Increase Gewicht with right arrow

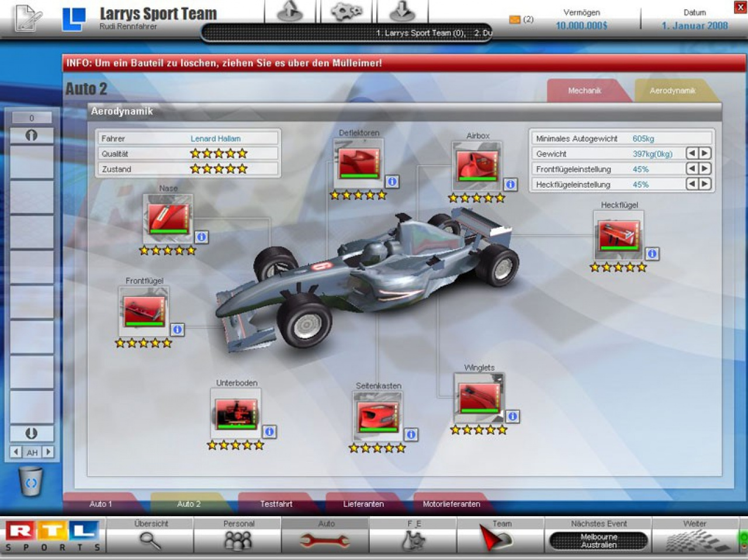coord(705,153)
